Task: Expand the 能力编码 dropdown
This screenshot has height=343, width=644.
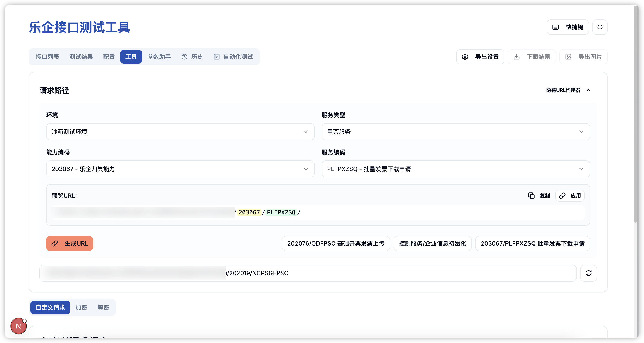Action: [180, 169]
